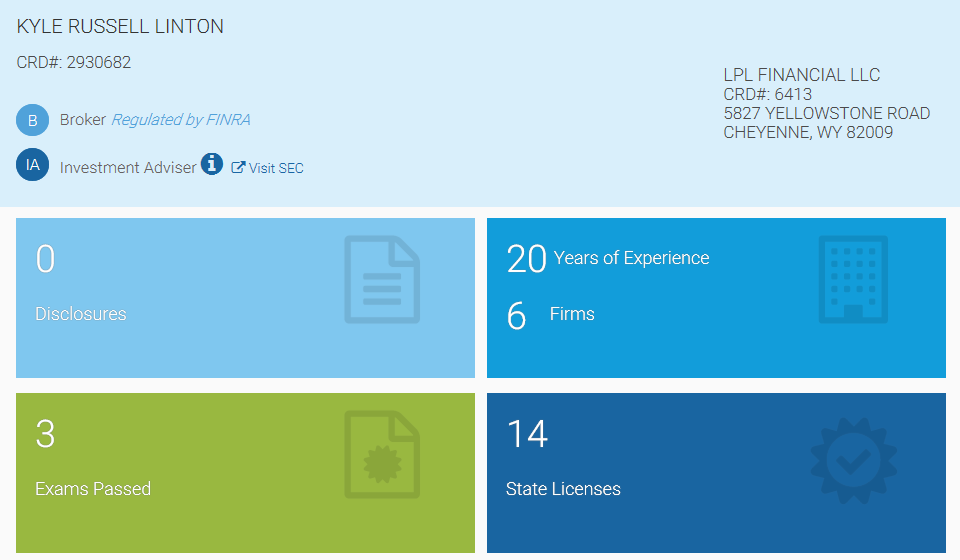The image size is (960, 560).
Task: Open the Investment Adviser info icon
Action: click(x=212, y=163)
